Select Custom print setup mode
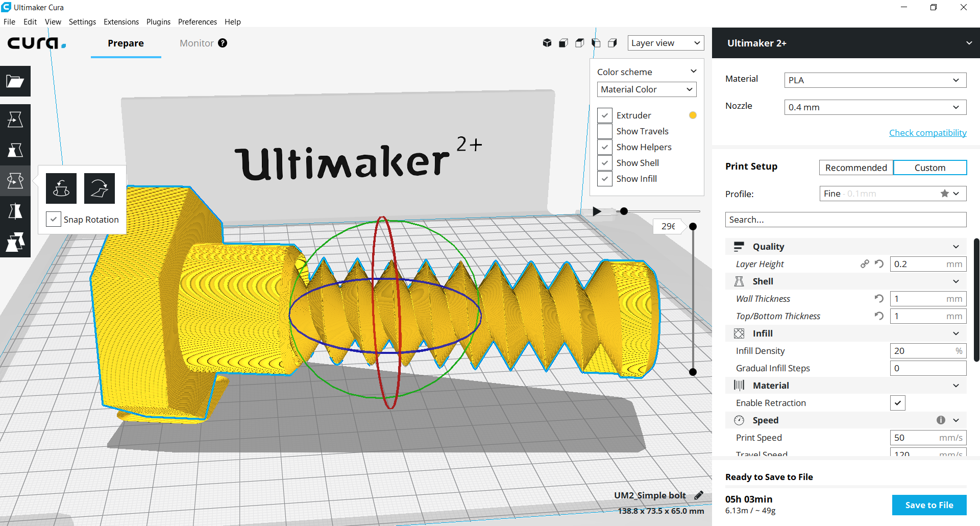 tap(929, 168)
